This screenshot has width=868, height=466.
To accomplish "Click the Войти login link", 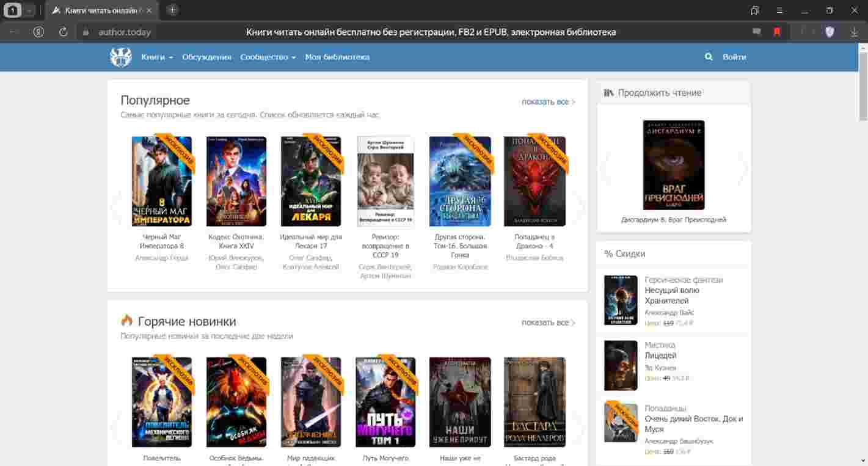I will (734, 57).
